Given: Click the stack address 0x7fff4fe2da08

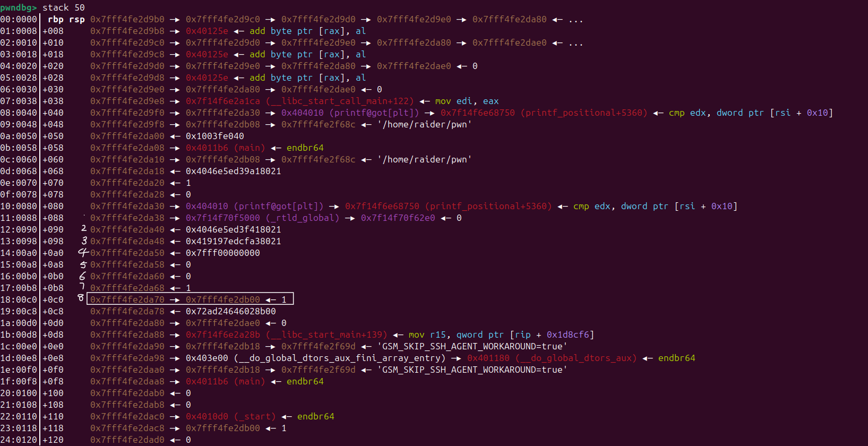Looking at the screenshot, I should coord(127,148).
